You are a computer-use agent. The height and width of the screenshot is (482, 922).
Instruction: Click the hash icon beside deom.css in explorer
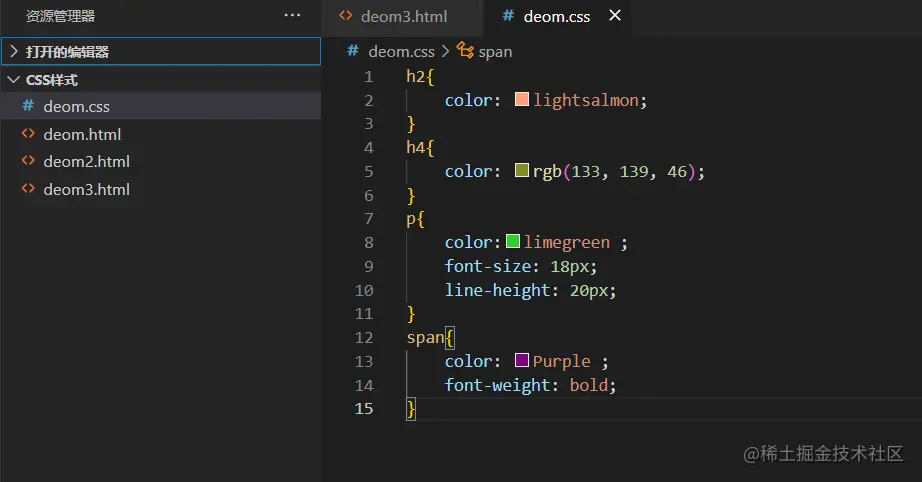(28, 106)
